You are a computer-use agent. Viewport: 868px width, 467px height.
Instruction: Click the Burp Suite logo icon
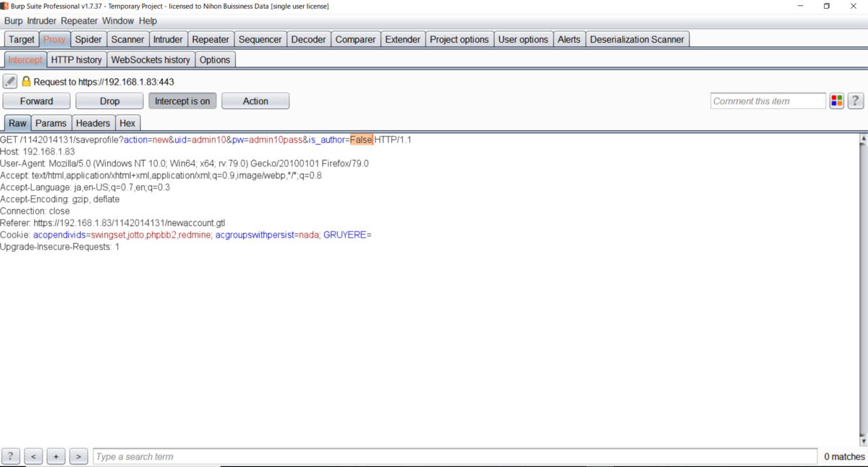4,6
